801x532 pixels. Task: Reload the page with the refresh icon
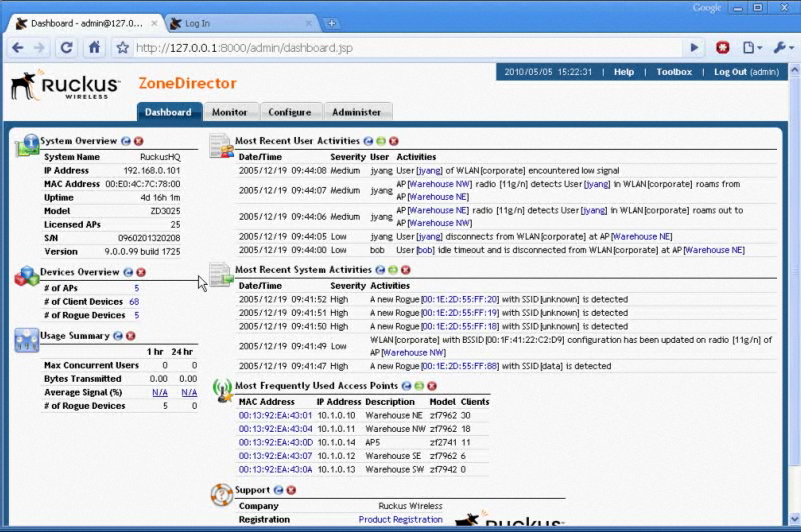point(66,48)
